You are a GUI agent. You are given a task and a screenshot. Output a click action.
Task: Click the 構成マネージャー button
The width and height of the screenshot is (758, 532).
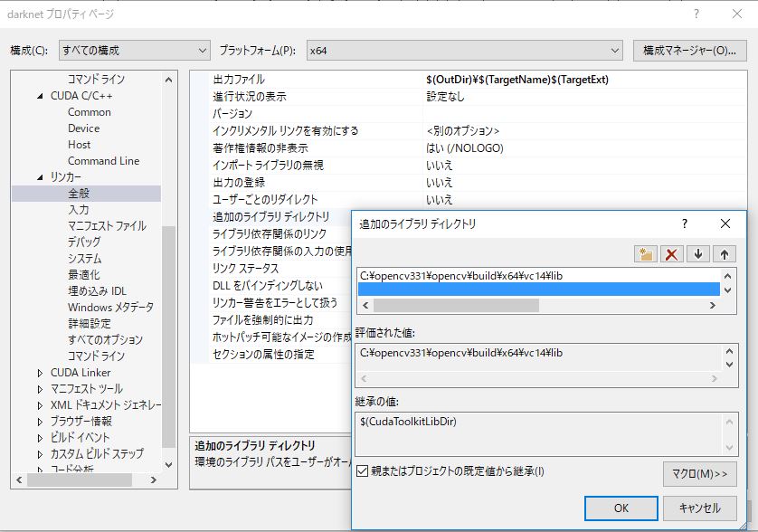tap(689, 50)
